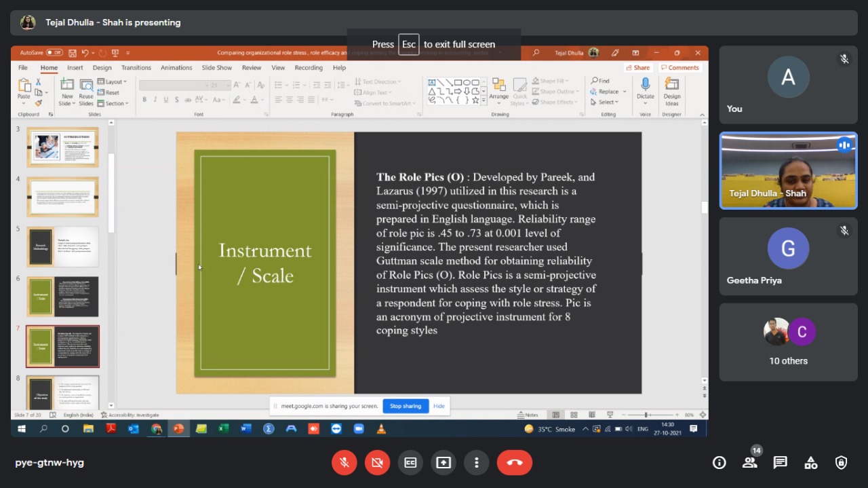868x488 pixels.
Task: Open Excel from the taskbar
Action: 223,429
